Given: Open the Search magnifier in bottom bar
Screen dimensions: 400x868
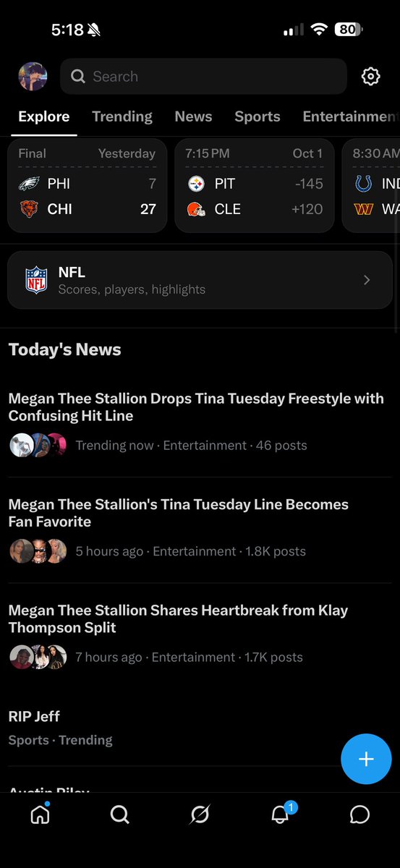Looking at the screenshot, I should [120, 815].
